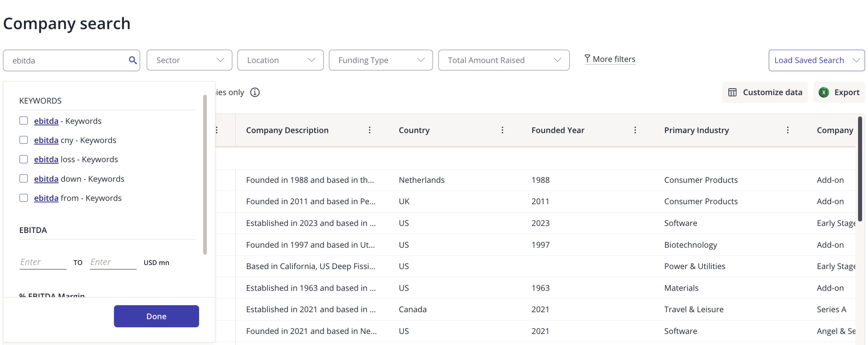This screenshot has height=345, width=868.
Task: Click the Customize data table icon
Action: (732, 92)
